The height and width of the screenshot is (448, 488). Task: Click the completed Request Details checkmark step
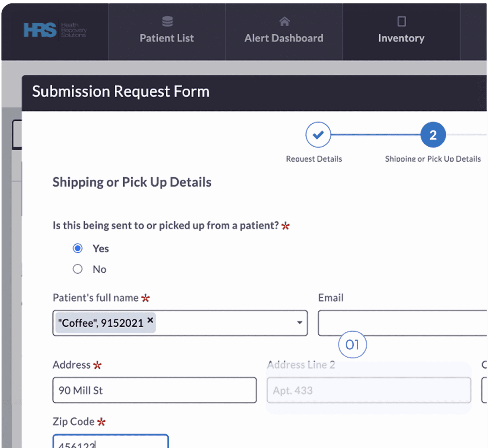coord(318,135)
